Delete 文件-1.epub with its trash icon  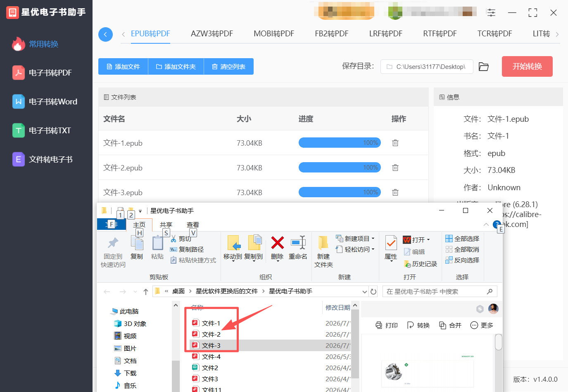tap(395, 143)
